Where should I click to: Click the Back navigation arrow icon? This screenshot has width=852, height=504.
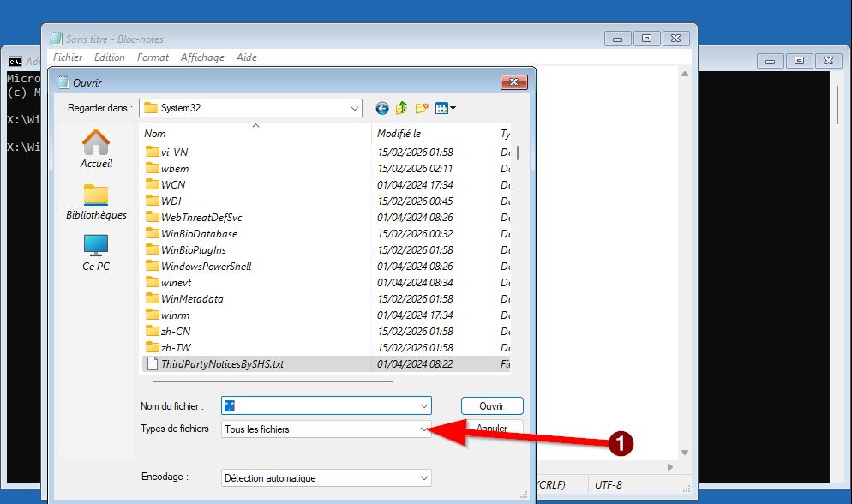382,108
